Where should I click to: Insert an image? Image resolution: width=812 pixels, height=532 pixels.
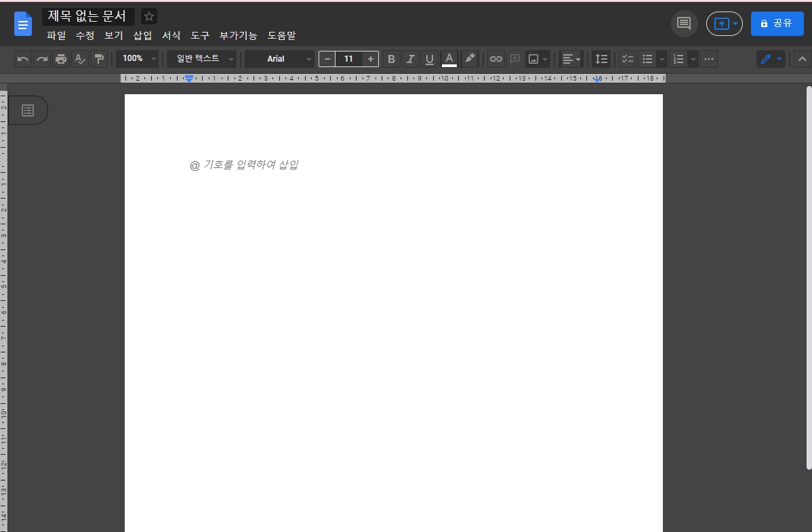(x=534, y=59)
